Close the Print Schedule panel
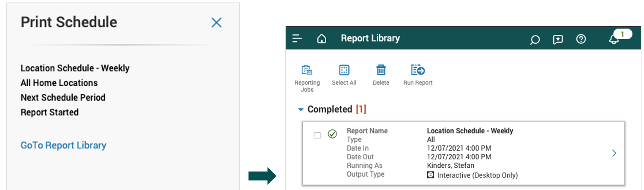This screenshot has width=644, height=190. 216,23
